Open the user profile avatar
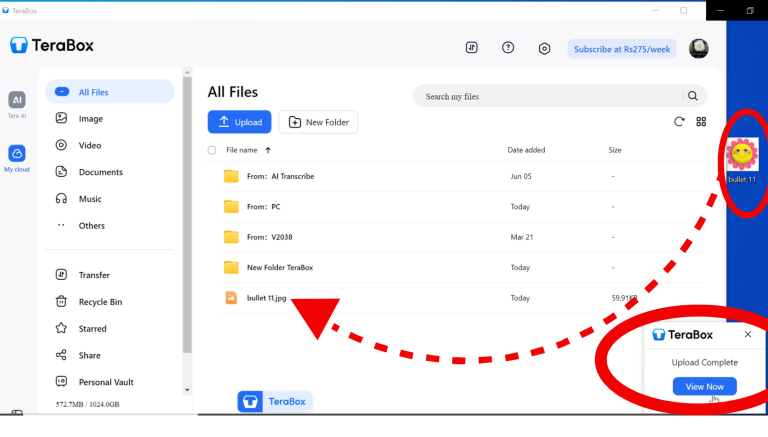 pos(698,48)
